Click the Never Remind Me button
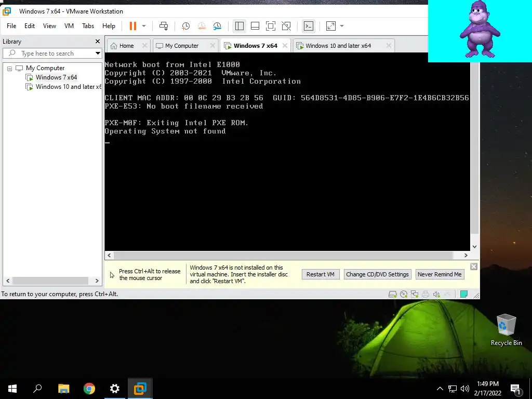The width and height of the screenshot is (532, 399). click(x=440, y=274)
